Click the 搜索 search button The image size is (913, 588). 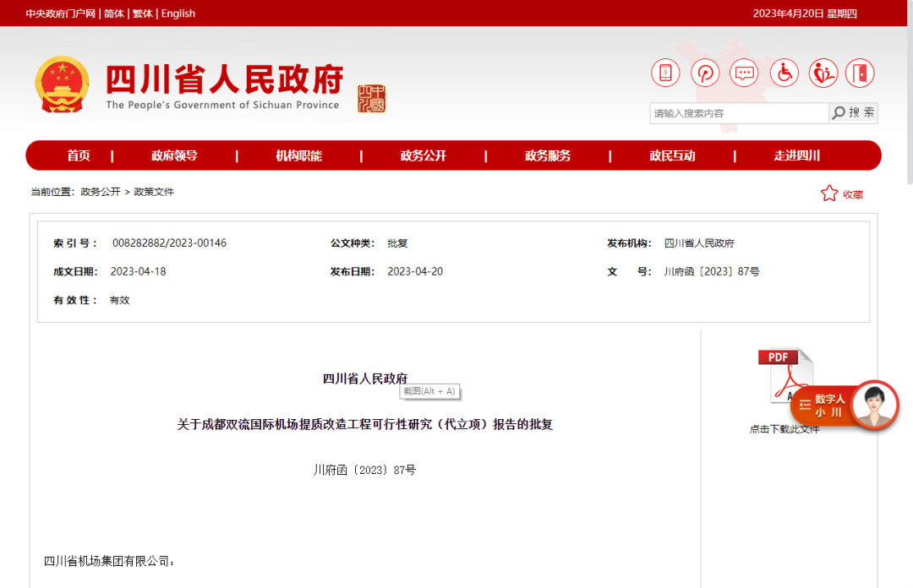point(854,113)
